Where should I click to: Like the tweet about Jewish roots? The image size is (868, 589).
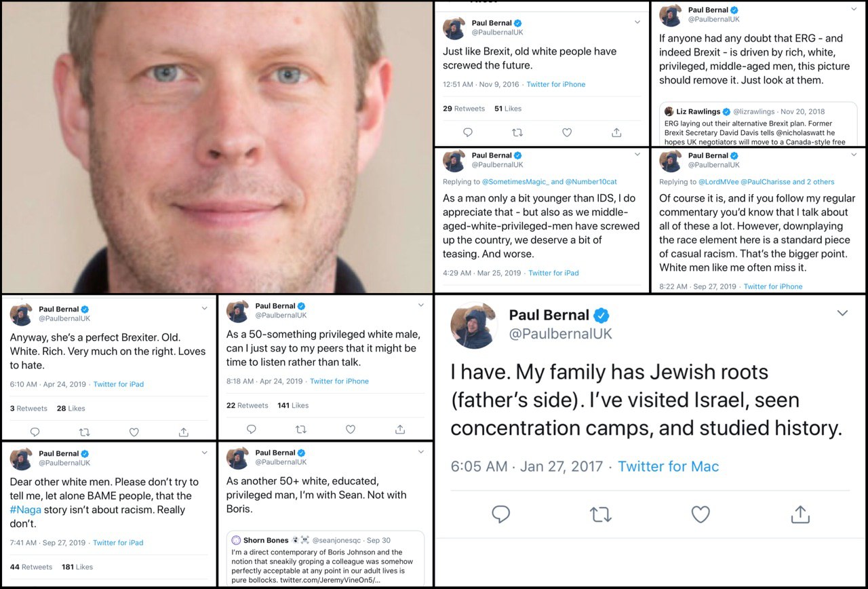point(700,514)
